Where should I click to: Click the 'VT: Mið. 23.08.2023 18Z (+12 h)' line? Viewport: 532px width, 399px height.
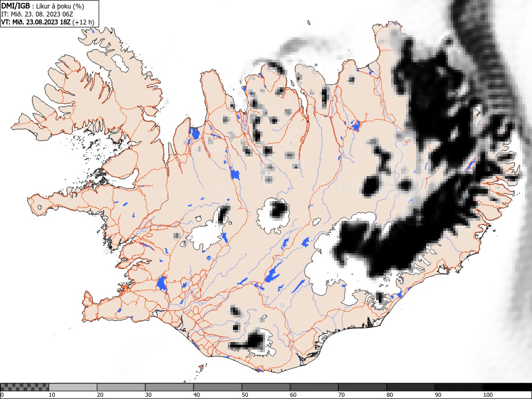pyautogui.click(x=47, y=22)
